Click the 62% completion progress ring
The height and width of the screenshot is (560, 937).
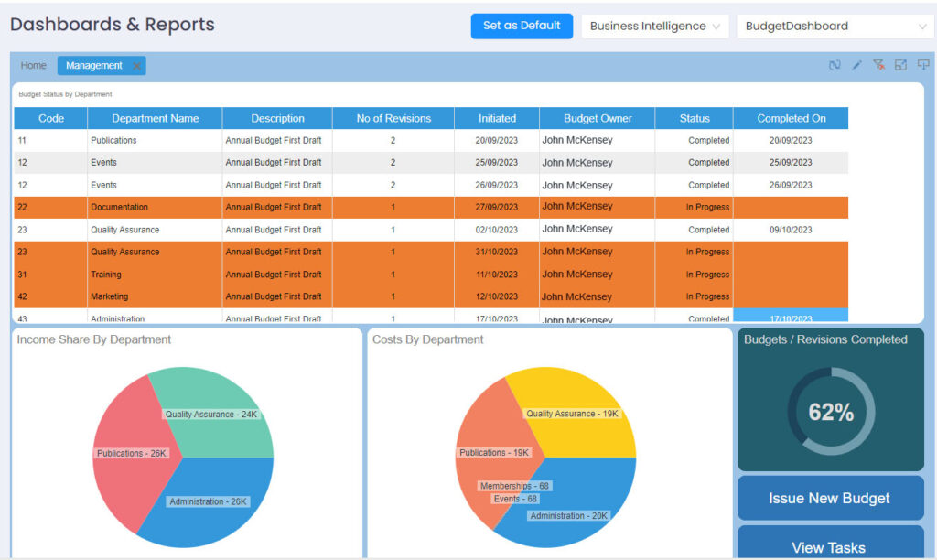point(829,412)
